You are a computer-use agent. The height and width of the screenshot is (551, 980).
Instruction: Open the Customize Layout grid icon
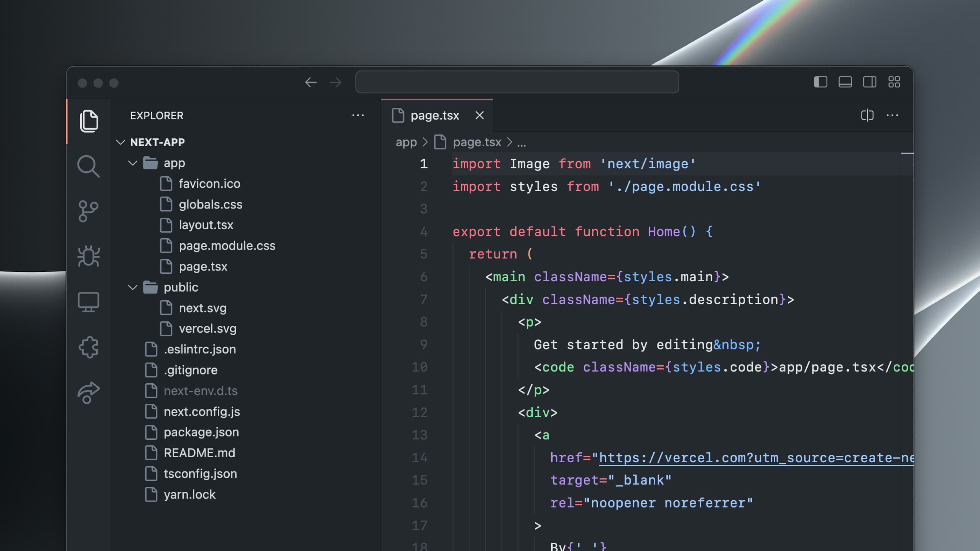point(894,82)
